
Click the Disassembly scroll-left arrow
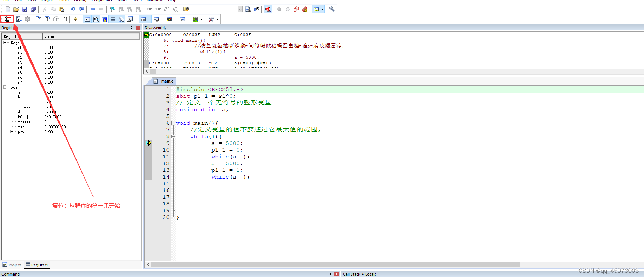point(147,72)
